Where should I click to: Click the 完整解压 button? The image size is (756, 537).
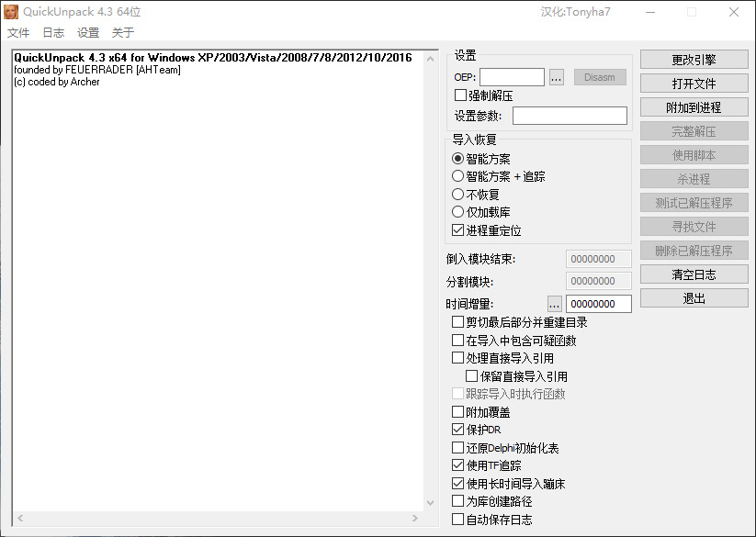coord(694,131)
